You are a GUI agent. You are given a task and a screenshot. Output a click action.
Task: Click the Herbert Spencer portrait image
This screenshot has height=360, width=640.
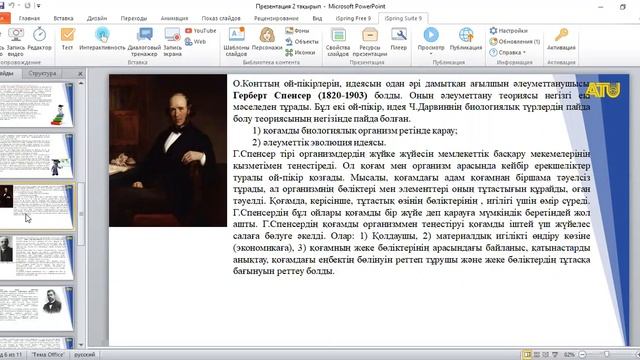[x=168, y=150]
